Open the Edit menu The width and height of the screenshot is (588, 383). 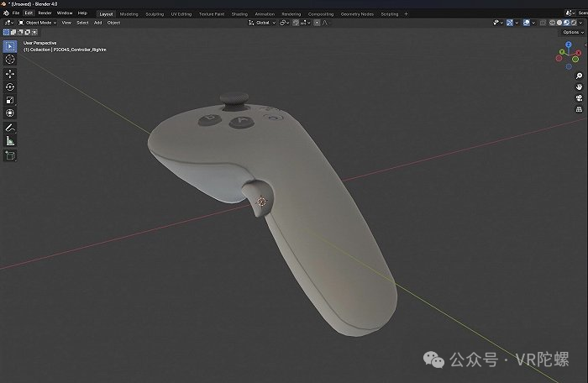pyautogui.click(x=29, y=13)
